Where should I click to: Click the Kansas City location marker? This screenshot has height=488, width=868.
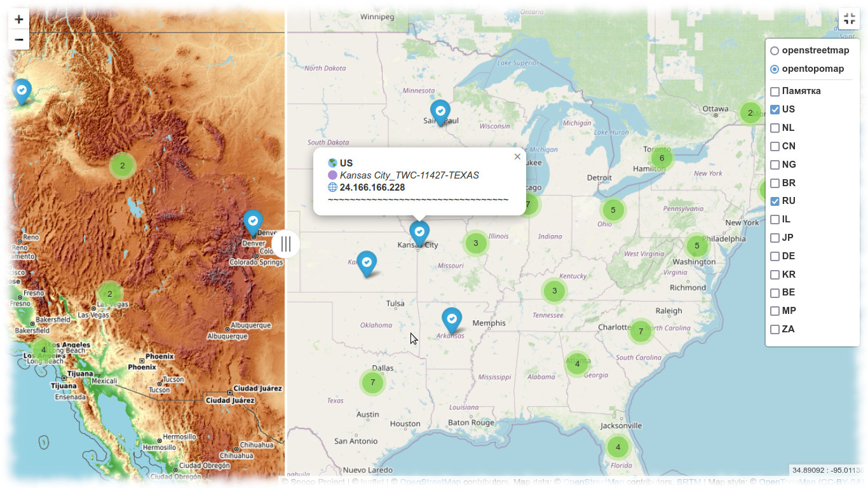[x=419, y=233]
